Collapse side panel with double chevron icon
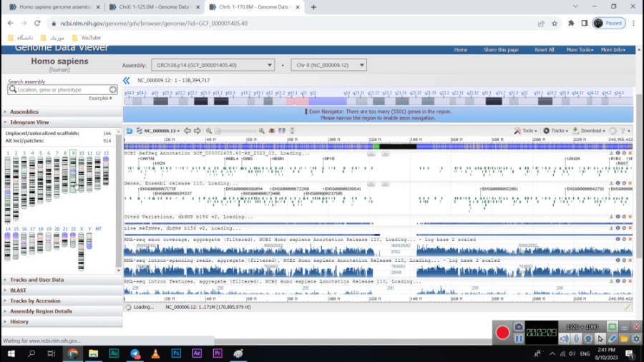644x362 pixels. click(x=127, y=80)
